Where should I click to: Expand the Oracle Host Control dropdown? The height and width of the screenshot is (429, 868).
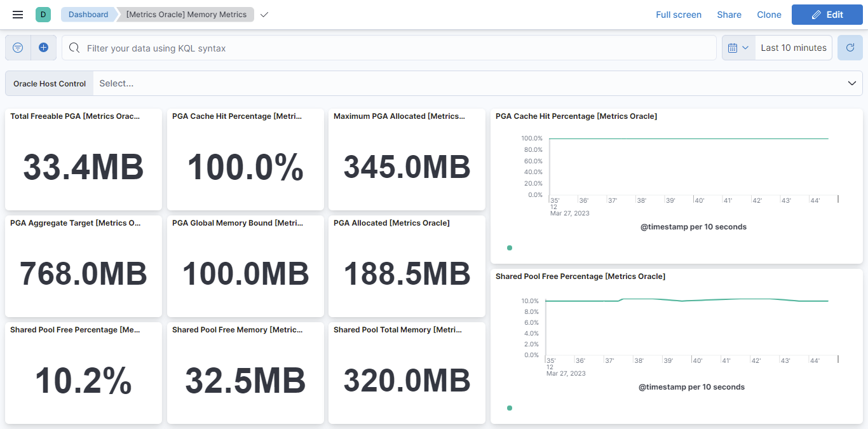[x=851, y=83]
